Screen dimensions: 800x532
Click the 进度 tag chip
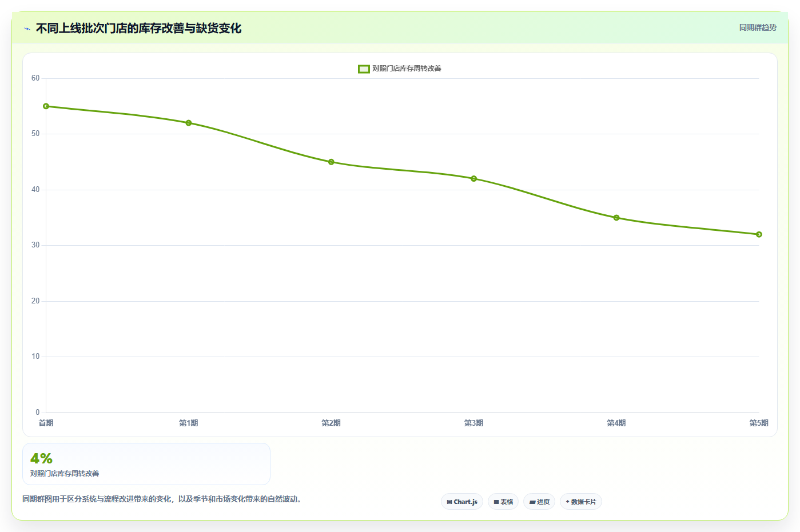tap(539, 502)
